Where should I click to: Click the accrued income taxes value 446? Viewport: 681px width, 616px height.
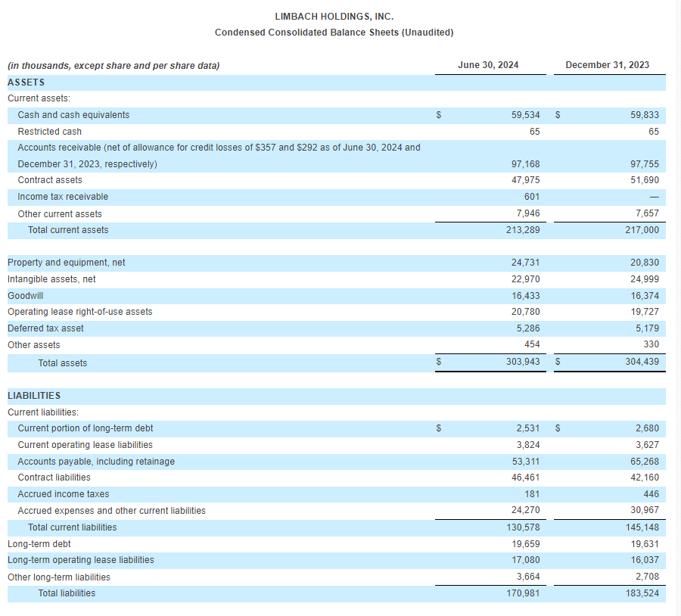[651, 494]
